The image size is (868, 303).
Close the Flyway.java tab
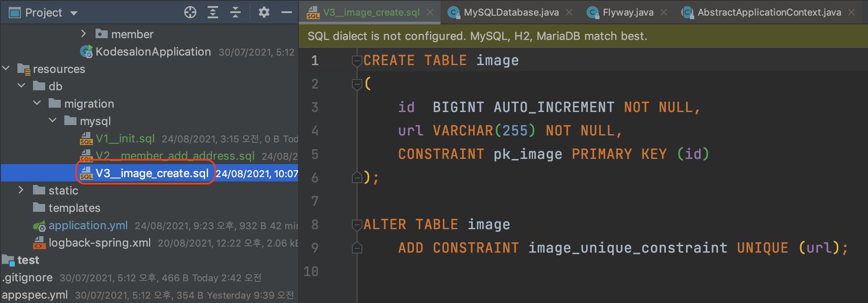664,12
